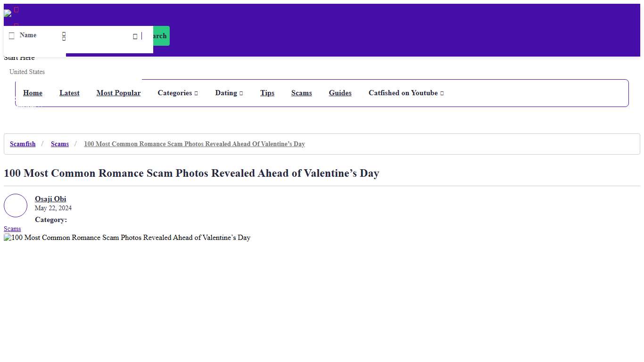Click the small icon left of the search field
Viewport: 644px width, 362px height.
[135, 35]
